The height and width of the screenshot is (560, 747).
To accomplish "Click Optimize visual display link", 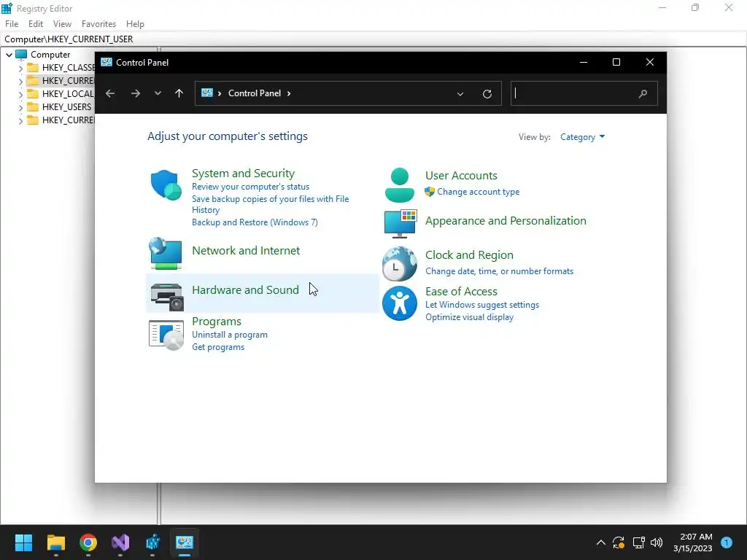I will (469, 317).
